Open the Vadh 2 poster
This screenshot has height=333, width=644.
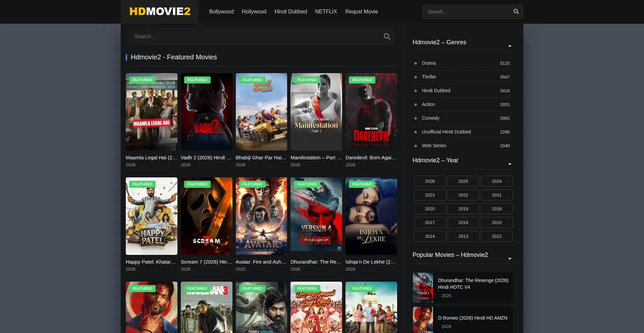coord(207,112)
